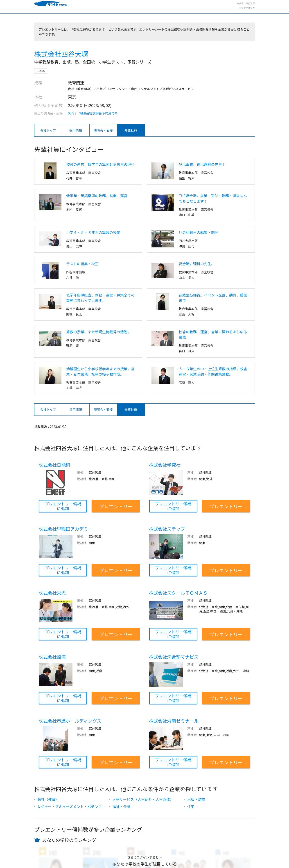Viewport: 289px width, 868px height.
Task: Click the photo of 諸星 将大
Action: pos(163,171)
